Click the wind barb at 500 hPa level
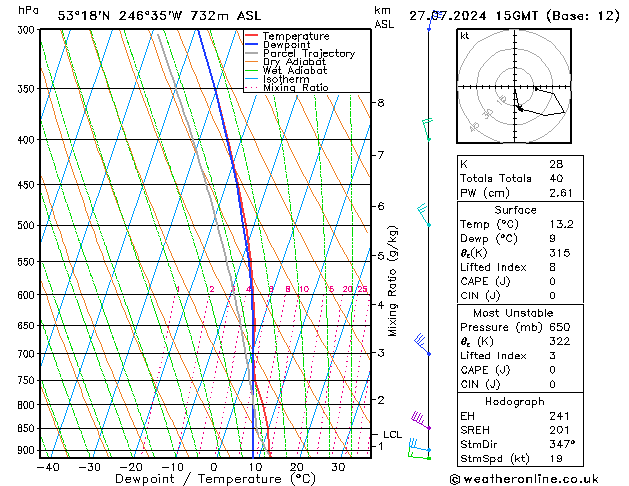 pos(424,215)
